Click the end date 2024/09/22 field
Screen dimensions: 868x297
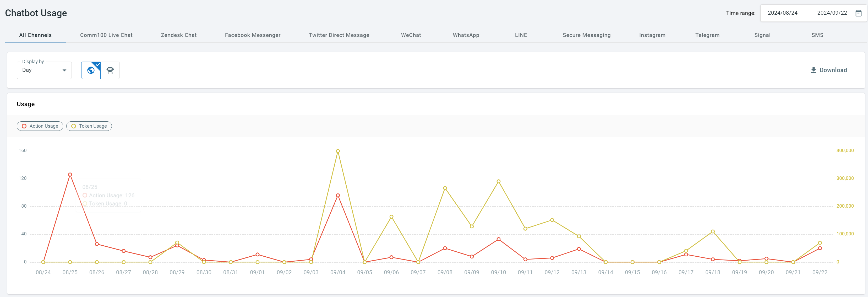[832, 13]
